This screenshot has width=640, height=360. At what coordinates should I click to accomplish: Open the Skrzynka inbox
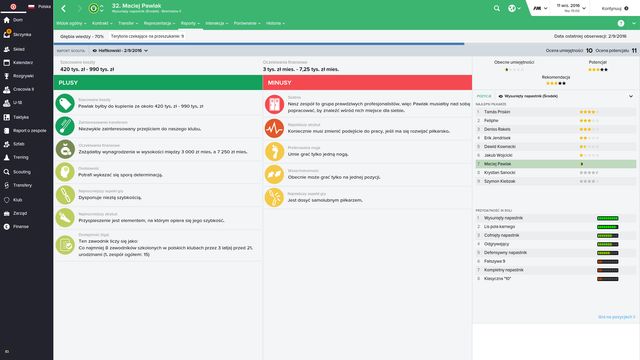[17, 34]
